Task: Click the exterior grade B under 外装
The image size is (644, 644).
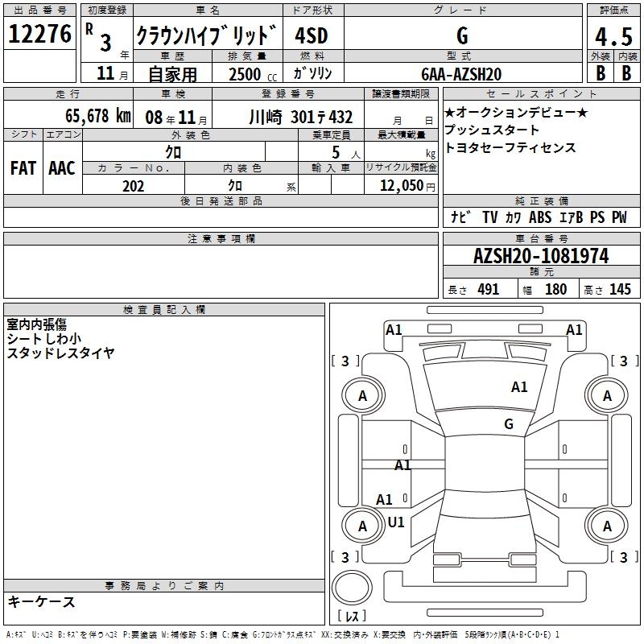Action: (x=601, y=73)
